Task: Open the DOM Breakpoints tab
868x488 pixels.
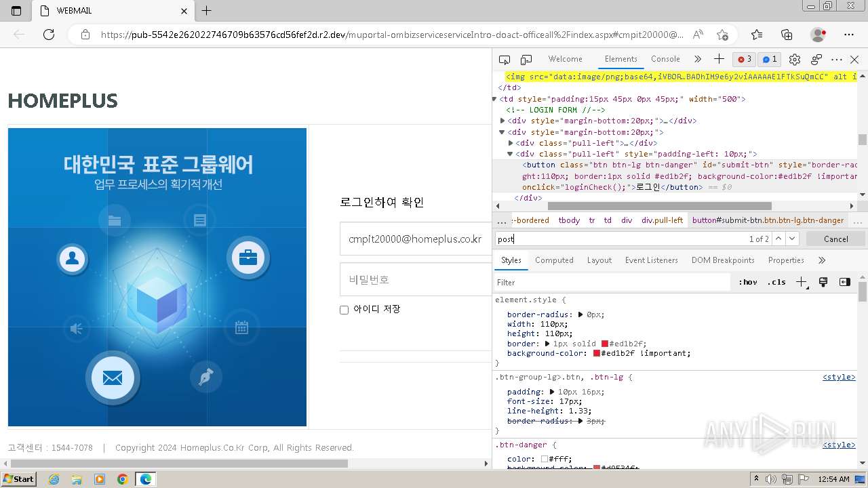Action: tap(723, 260)
